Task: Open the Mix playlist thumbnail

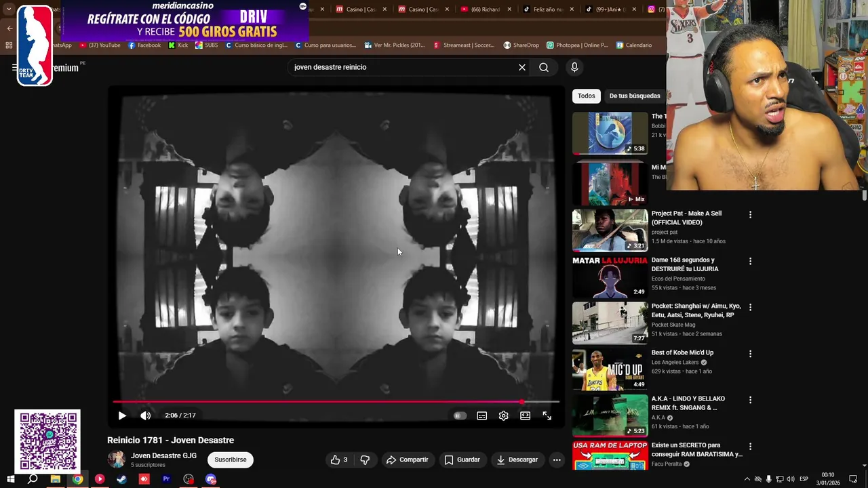Action: click(x=610, y=183)
